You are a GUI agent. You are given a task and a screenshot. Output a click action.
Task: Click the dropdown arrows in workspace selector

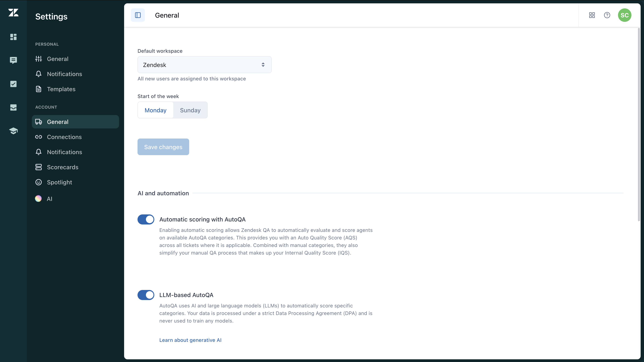263,65
